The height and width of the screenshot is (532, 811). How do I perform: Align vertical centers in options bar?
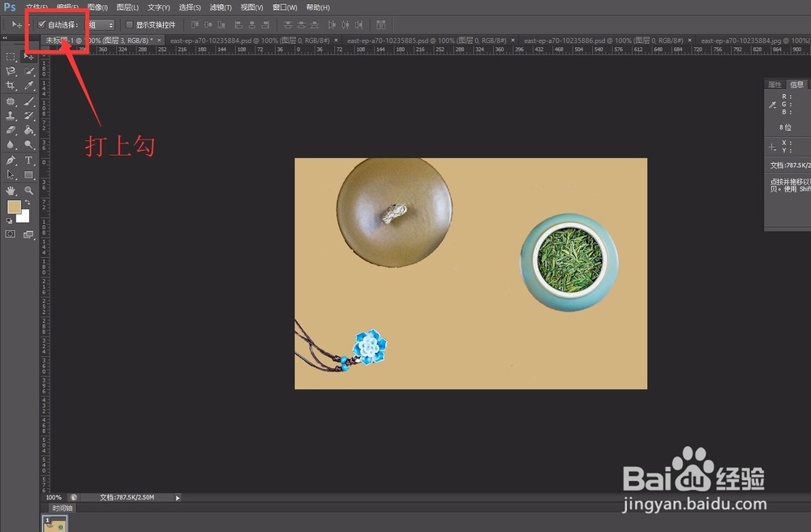click(x=208, y=25)
